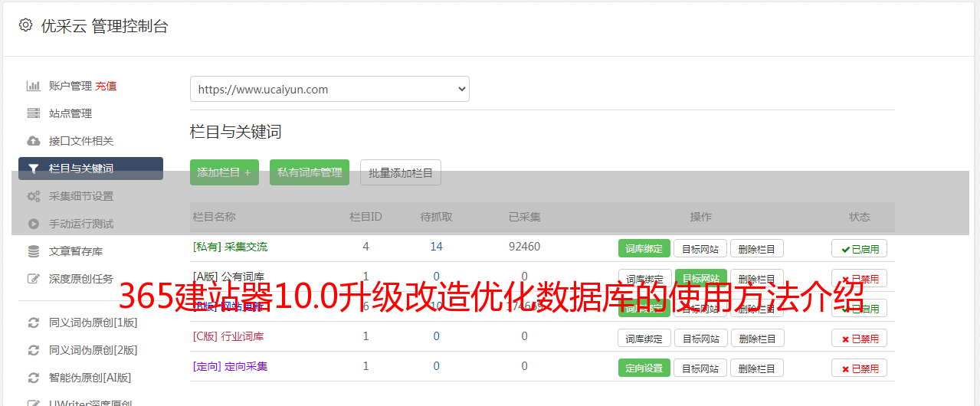Click the gears icon for 采集细节设置
The width and height of the screenshot is (980, 406).
click(x=34, y=196)
